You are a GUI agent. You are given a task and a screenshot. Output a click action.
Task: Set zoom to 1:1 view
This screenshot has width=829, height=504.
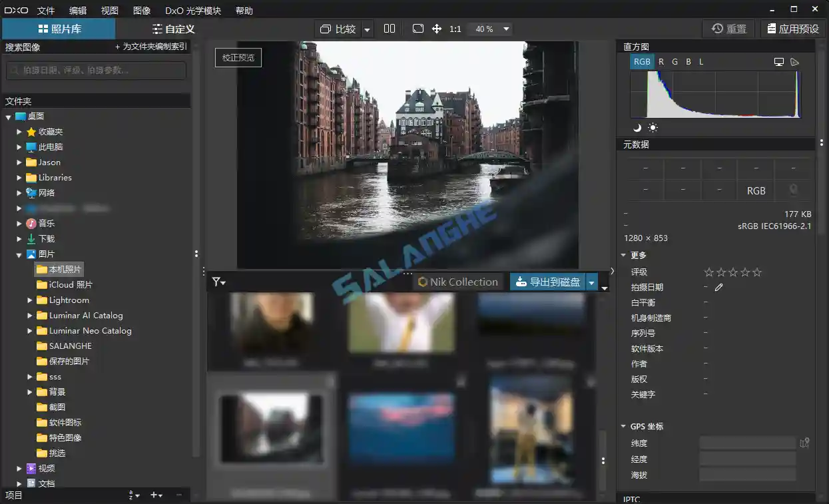click(455, 29)
